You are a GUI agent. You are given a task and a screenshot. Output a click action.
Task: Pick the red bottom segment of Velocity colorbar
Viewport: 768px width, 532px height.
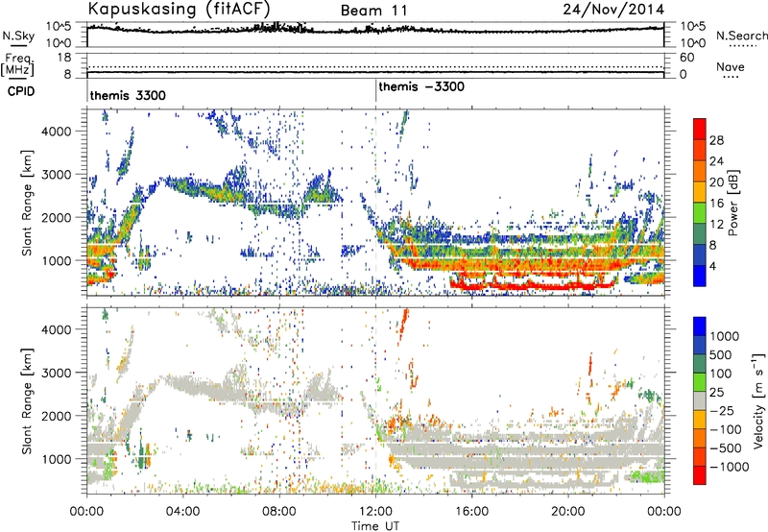pyautogui.click(x=700, y=475)
